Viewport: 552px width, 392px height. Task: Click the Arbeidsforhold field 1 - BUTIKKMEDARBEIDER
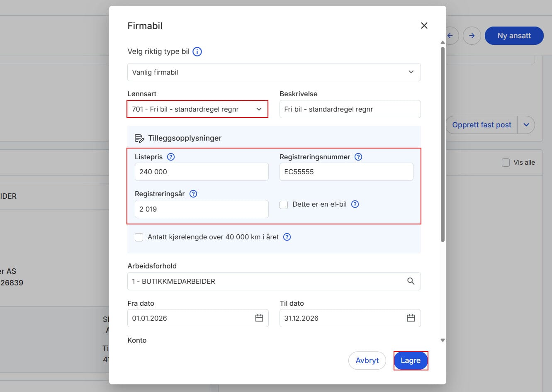[x=274, y=281]
